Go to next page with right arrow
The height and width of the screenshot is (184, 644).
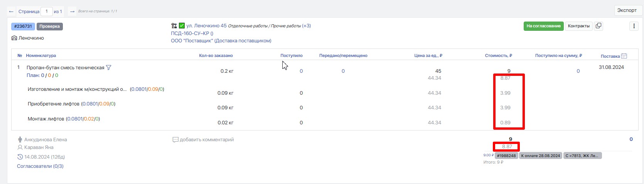point(72,12)
